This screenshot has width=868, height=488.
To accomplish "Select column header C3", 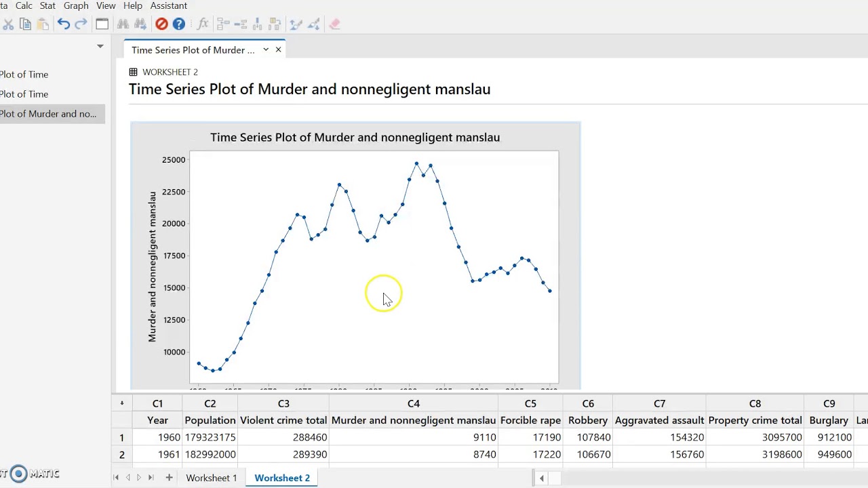I will pyautogui.click(x=283, y=403).
